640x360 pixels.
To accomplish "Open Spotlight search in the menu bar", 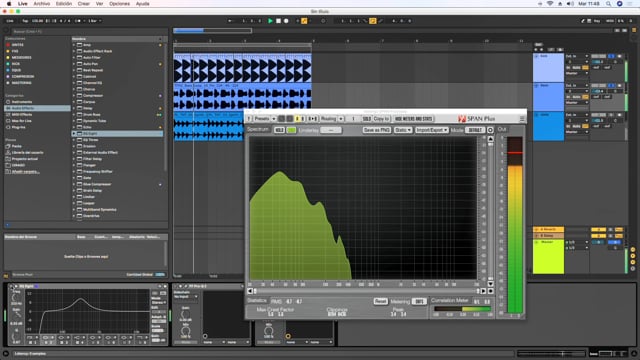I will coord(609,4).
